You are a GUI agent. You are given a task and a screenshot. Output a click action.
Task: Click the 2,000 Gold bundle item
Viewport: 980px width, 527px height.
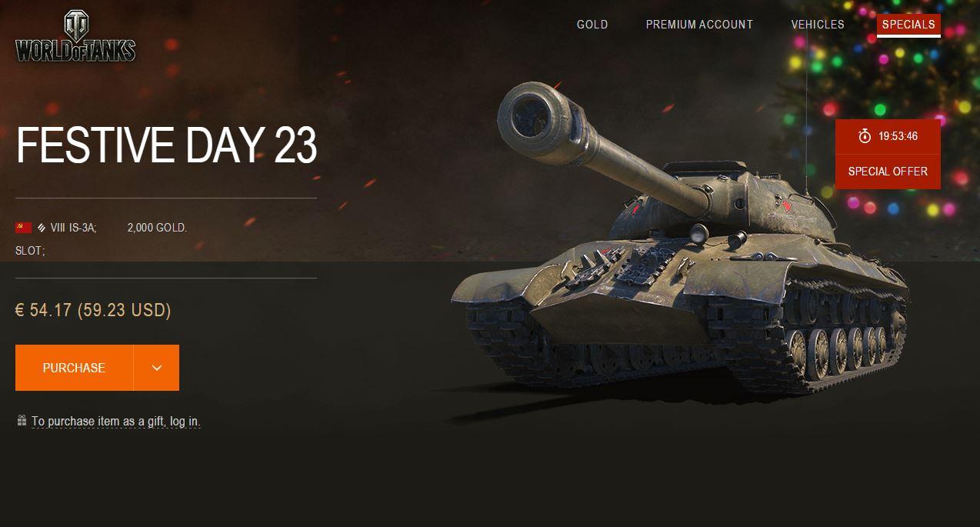click(157, 228)
